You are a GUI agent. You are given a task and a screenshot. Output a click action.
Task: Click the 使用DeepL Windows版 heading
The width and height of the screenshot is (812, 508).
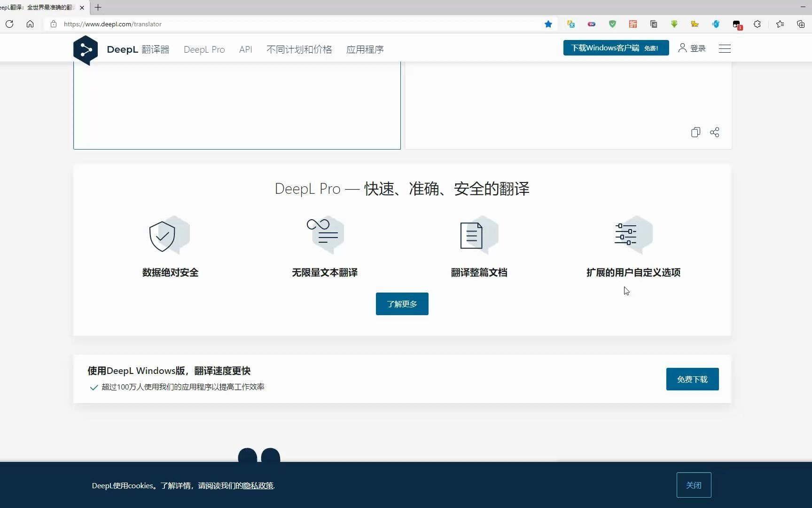(x=169, y=371)
